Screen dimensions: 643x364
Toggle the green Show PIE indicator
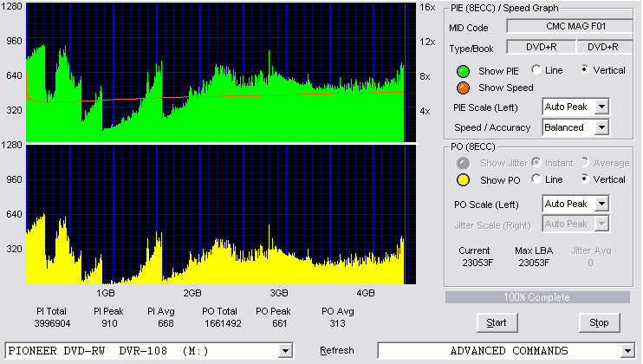[x=463, y=71]
